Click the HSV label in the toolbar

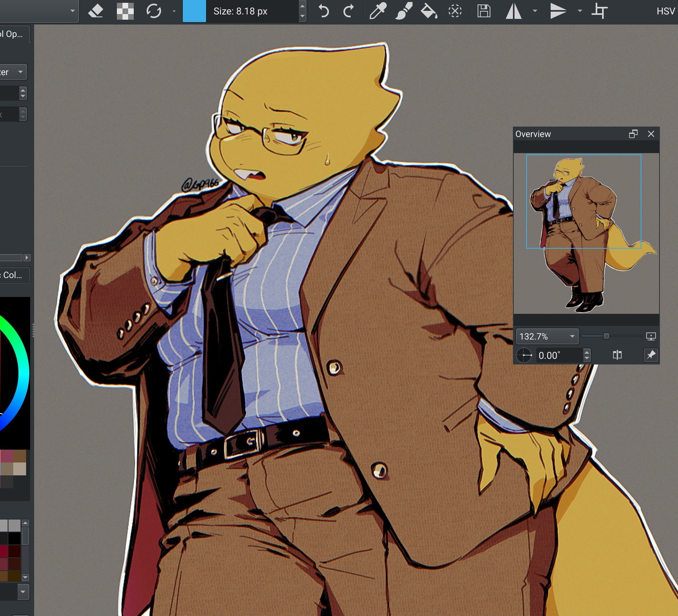coord(666,11)
